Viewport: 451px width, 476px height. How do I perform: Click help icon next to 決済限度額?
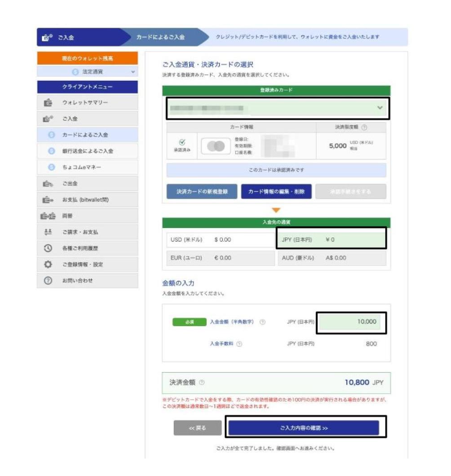point(365,128)
